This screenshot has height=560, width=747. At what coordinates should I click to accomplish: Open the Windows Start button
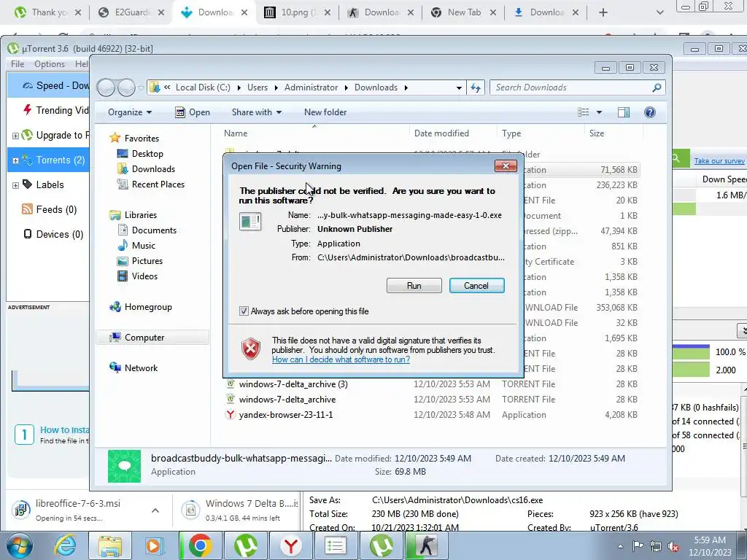[19, 545]
